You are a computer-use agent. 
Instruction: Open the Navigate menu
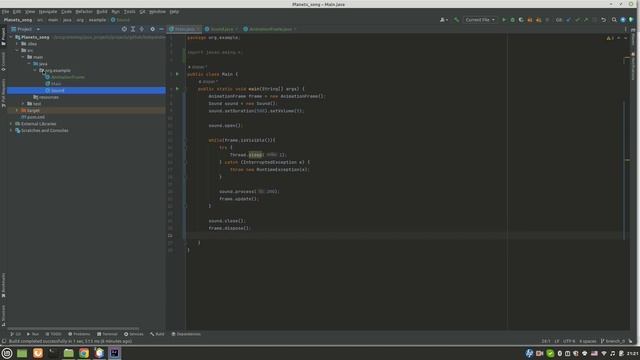coord(48,11)
